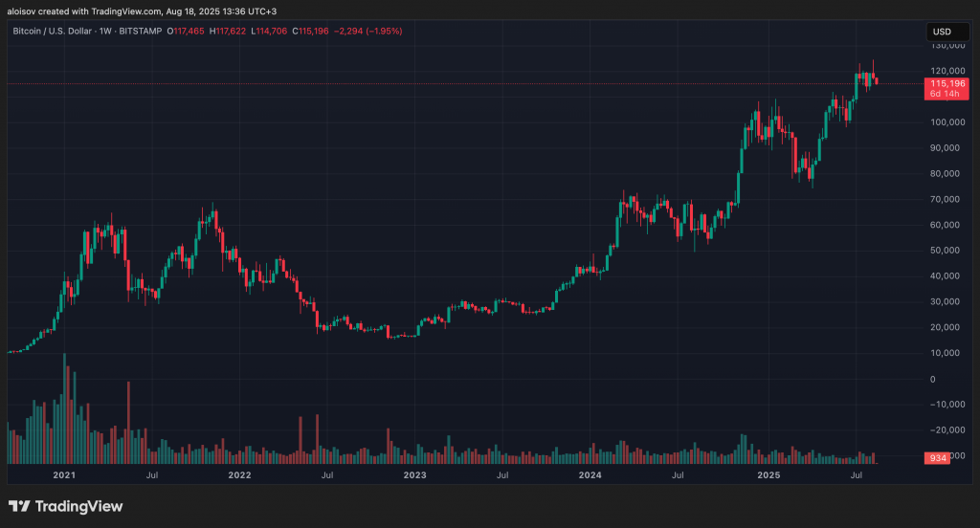Click the red 115,196 current price tag
This screenshot has height=528, width=980.
(947, 84)
